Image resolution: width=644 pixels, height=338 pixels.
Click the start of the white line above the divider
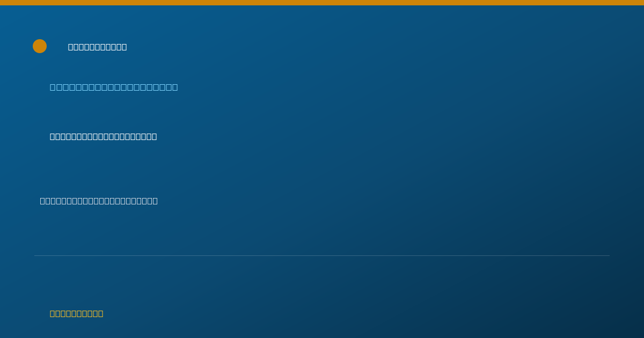[43, 201]
